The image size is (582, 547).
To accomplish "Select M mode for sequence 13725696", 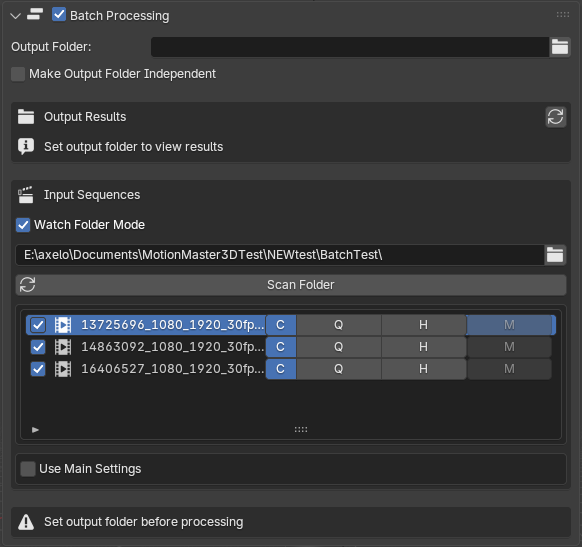I will point(509,325).
